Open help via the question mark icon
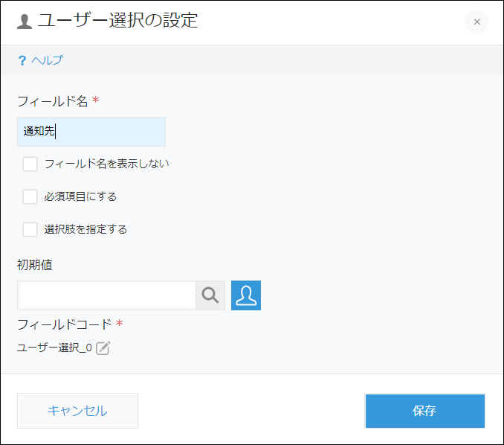 click(22, 60)
